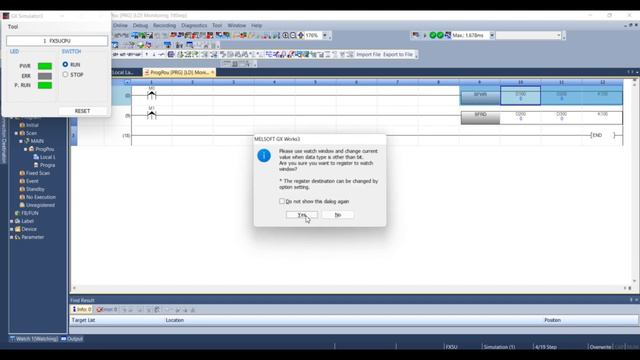This screenshot has width=640, height=360.
Task: Expand the Parameter node in the tree
Action: (11, 237)
